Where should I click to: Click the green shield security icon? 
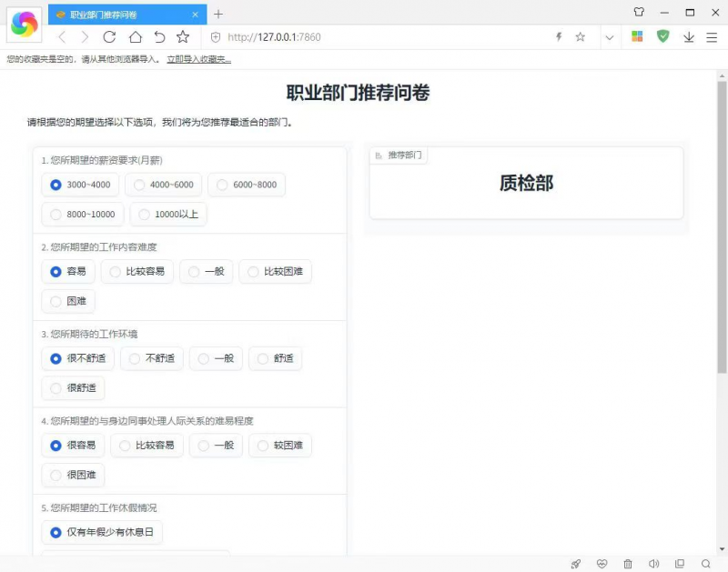(x=663, y=36)
